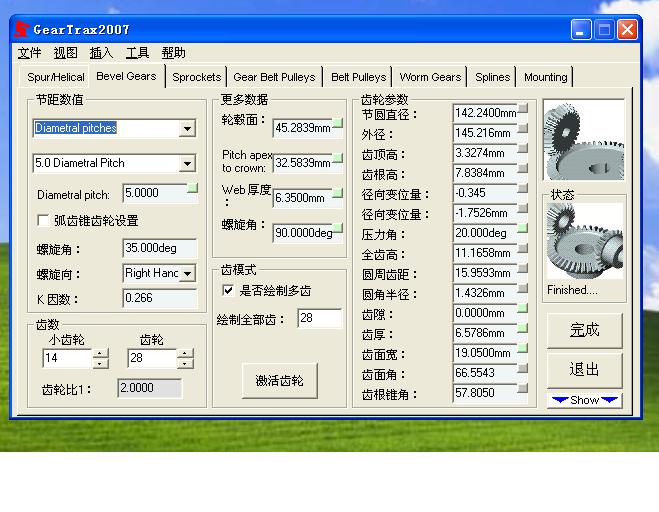Click the K 因数 0.266 input field
The height and width of the screenshot is (512, 659).
(x=160, y=298)
